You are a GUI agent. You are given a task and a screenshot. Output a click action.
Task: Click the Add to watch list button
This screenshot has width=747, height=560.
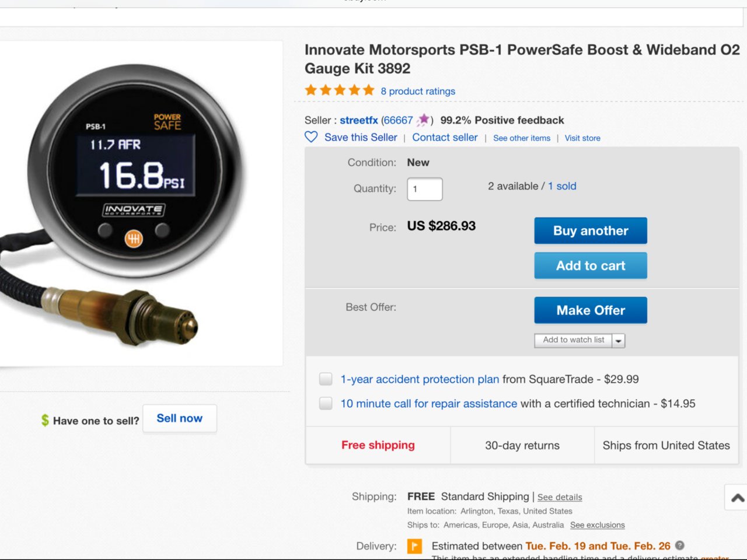(574, 340)
